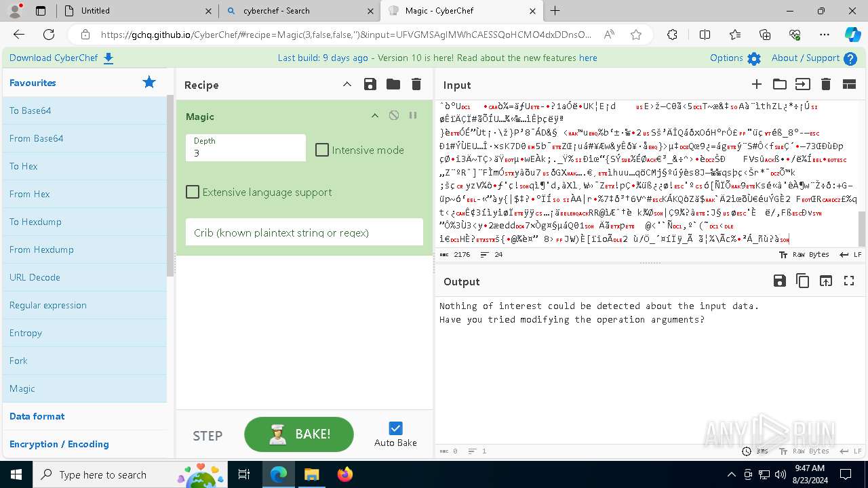Clear recipe with trash icon
This screenshot has width=868, height=488.
(416, 84)
